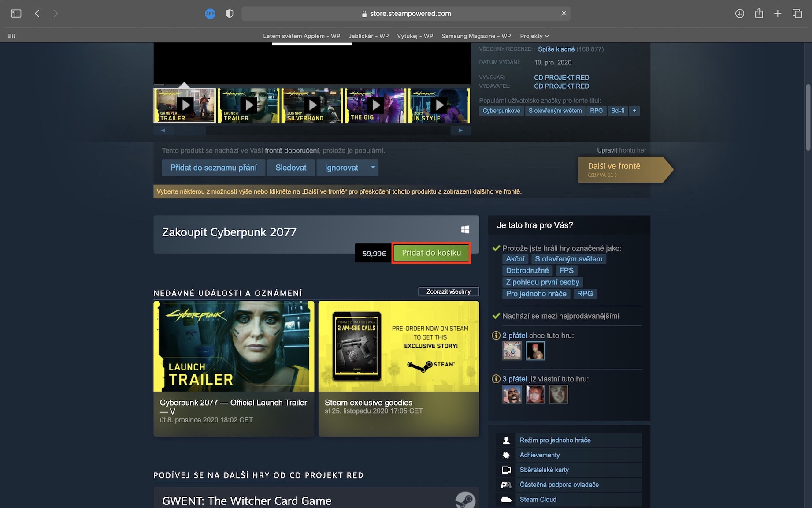Toggle the Safari sidebar icon
Viewport: 812px width, 508px height.
coord(16,14)
